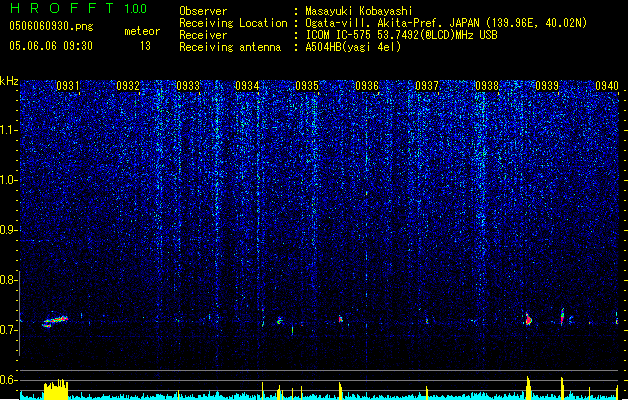Click the 0936 time marker
This screenshot has width=629, height=400.
[367, 86]
